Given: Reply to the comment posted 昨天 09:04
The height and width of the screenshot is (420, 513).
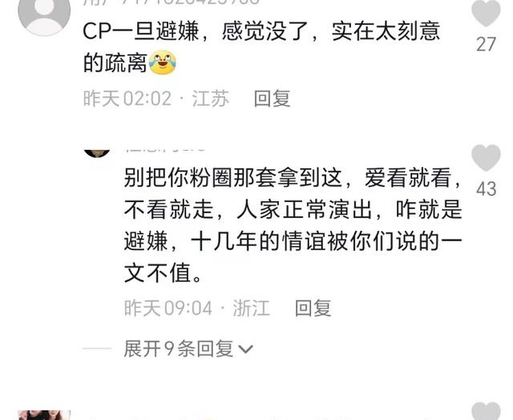Looking at the screenshot, I should [313, 308].
